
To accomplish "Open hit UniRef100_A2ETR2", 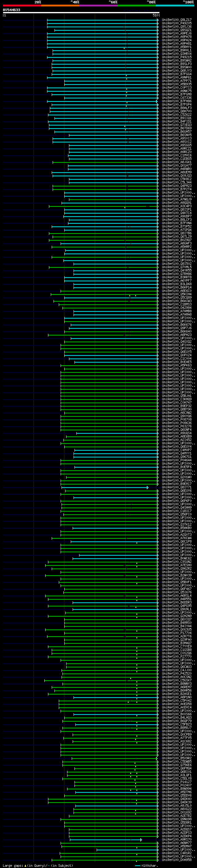I will click(177, 816).
